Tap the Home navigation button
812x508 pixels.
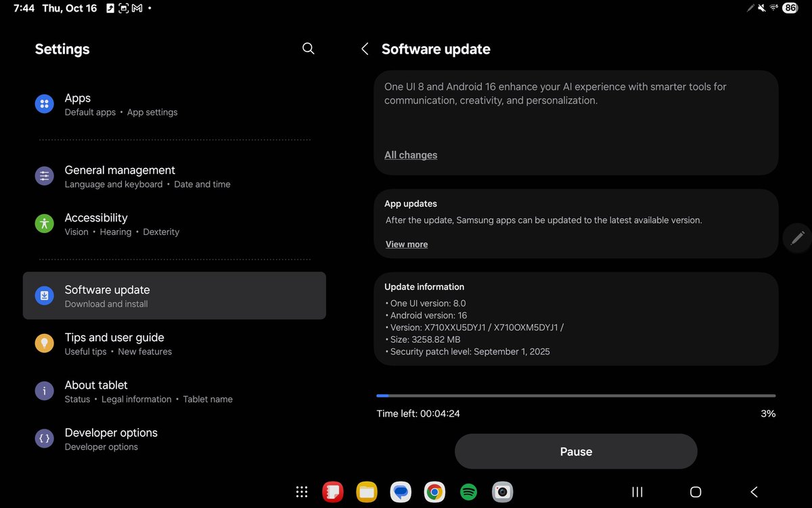click(x=696, y=492)
